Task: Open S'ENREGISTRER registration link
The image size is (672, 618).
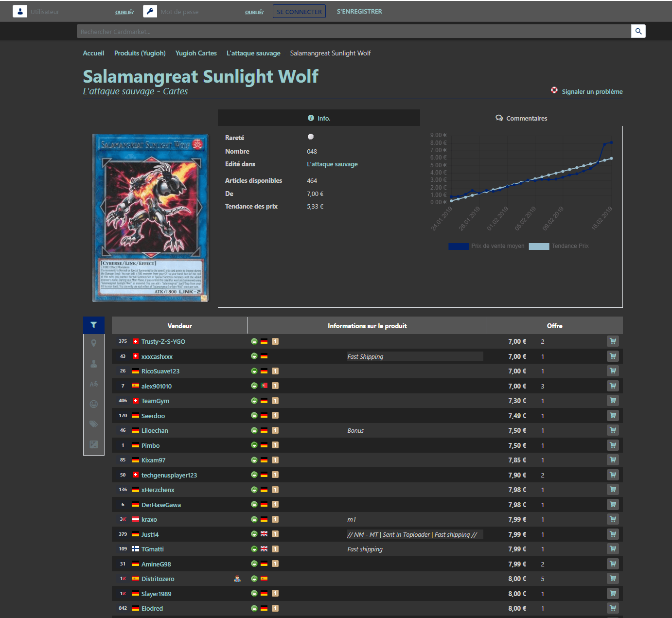Action: (359, 12)
